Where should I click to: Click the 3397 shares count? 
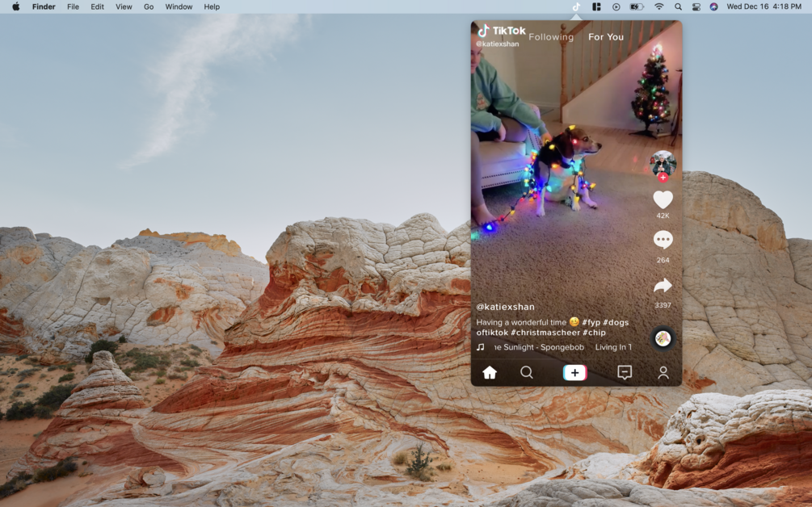663,305
